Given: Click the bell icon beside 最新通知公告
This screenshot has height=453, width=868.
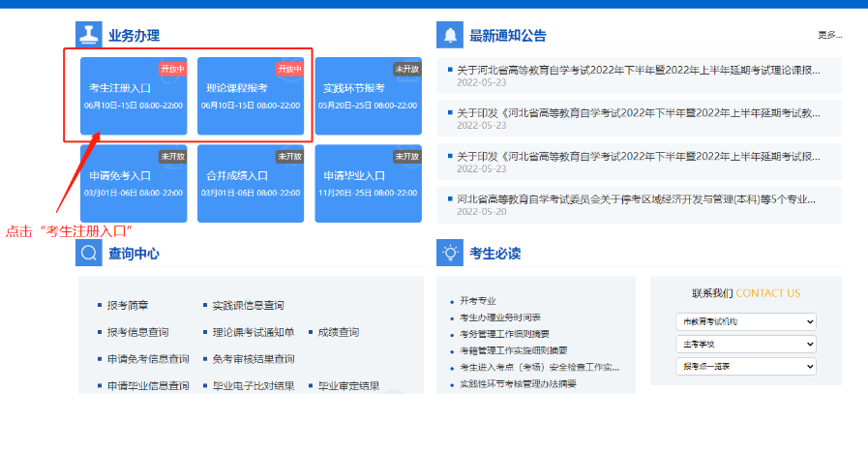Looking at the screenshot, I should [x=450, y=35].
